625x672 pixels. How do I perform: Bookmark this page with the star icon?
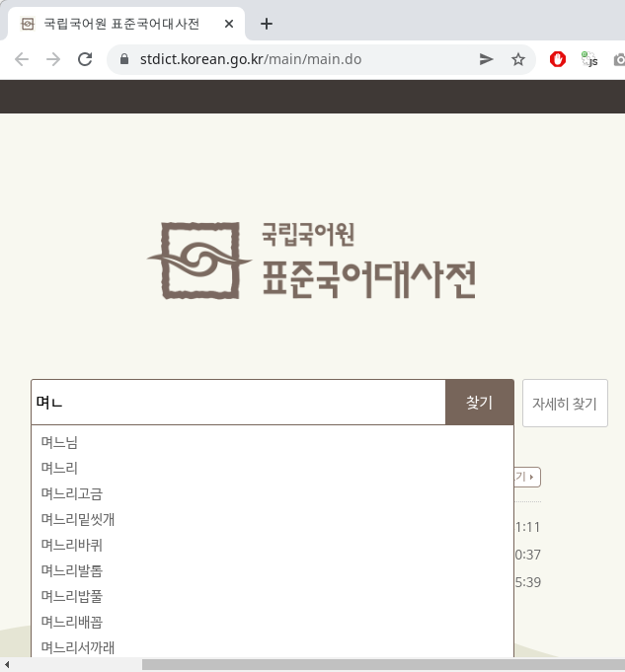(x=518, y=59)
